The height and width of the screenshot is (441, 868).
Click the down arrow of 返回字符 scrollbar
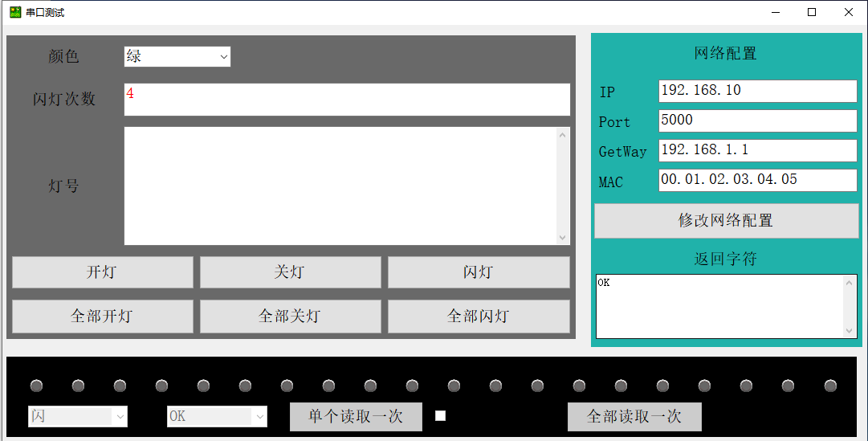850,331
